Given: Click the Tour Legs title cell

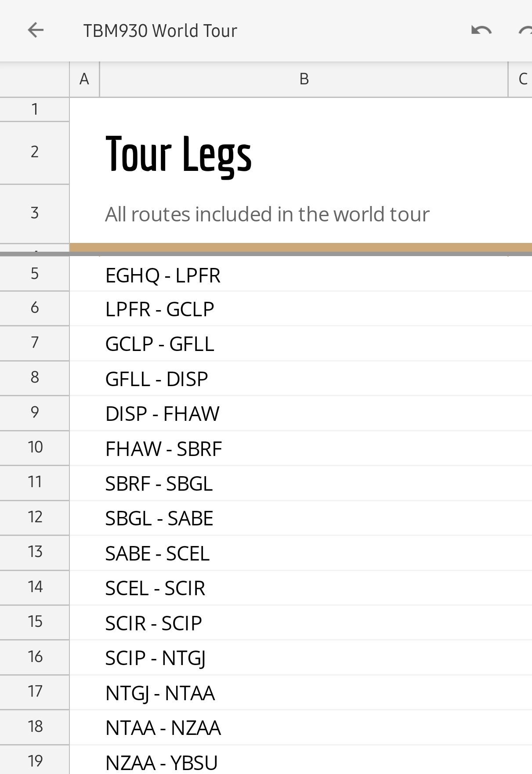Looking at the screenshot, I should (x=178, y=154).
